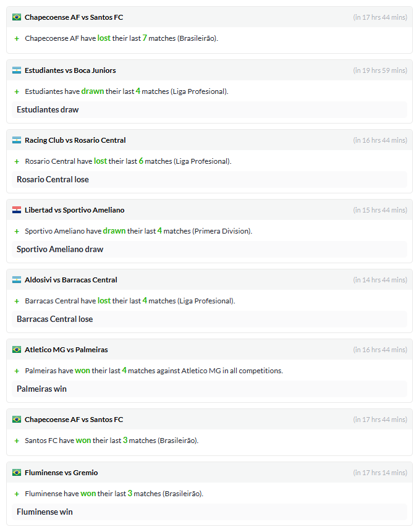Viewport: 419px width, 532px height.
Task: Select the Rosario Central lose bet option
Action: pos(209,179)
